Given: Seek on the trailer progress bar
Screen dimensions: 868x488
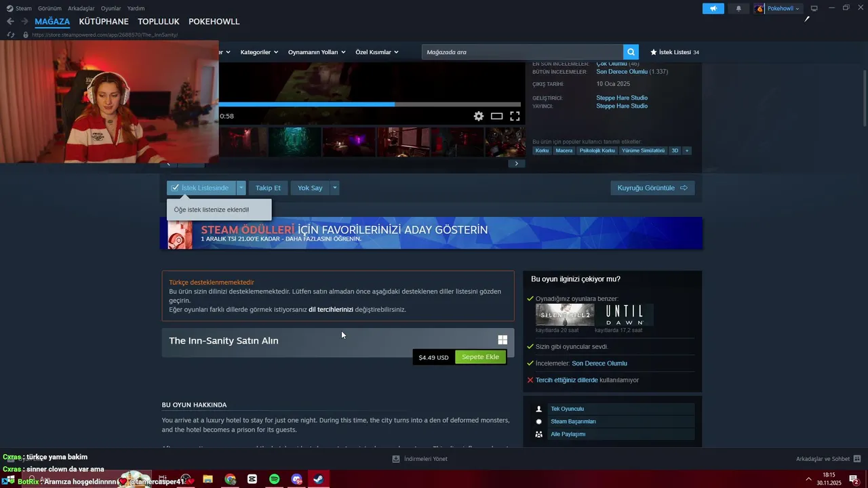Looking at the screenshot, I should click(370, 104).
